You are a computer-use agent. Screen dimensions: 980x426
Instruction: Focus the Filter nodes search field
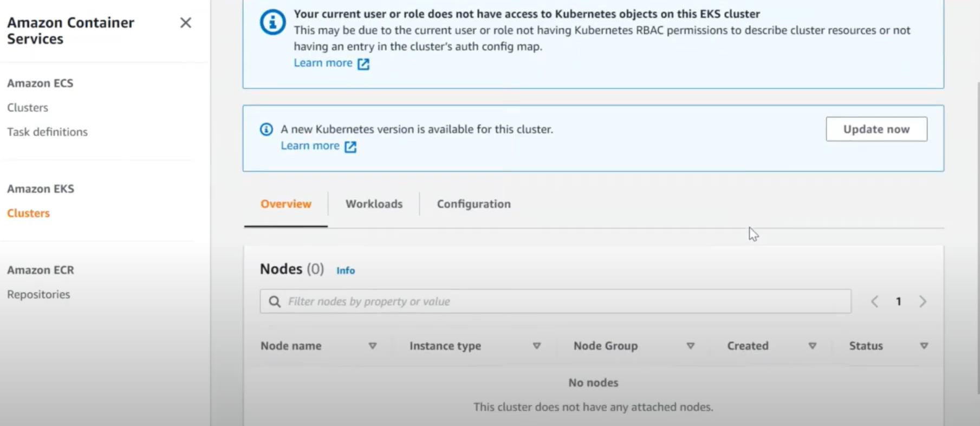(555, 301)
